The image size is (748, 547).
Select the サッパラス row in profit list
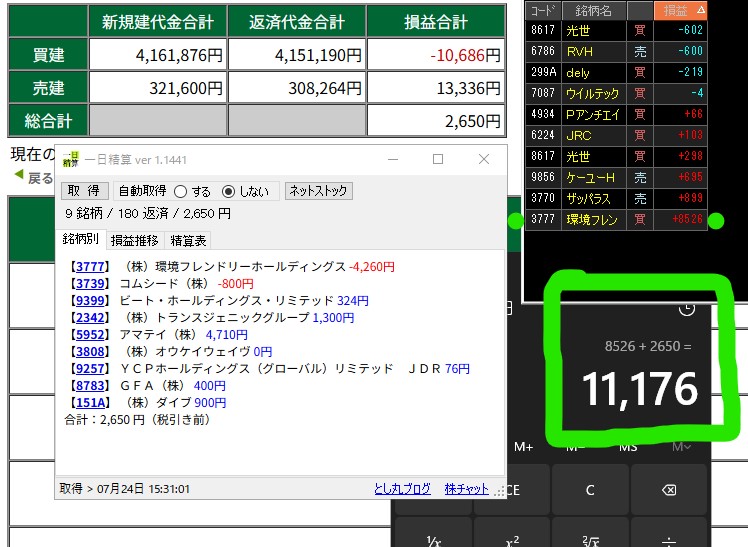[616, 198]
